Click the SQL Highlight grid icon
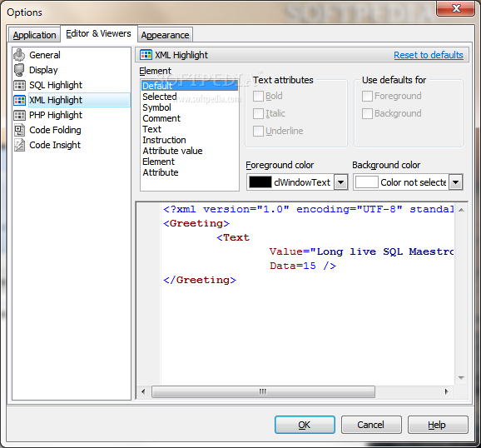 click(20, 85)
